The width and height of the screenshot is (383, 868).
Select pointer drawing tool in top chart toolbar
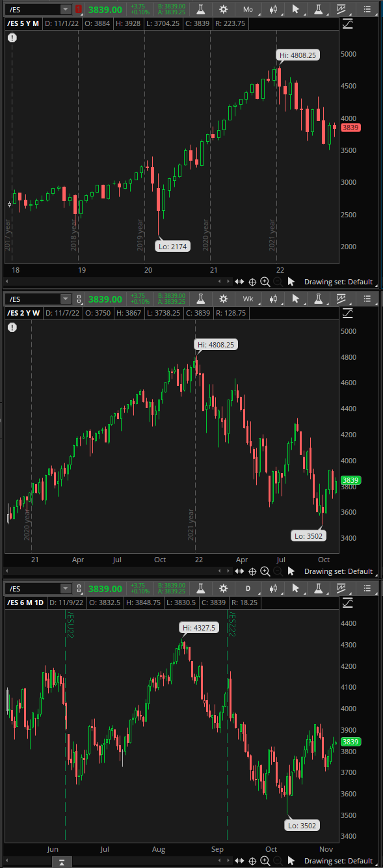(x=297, y=10)
